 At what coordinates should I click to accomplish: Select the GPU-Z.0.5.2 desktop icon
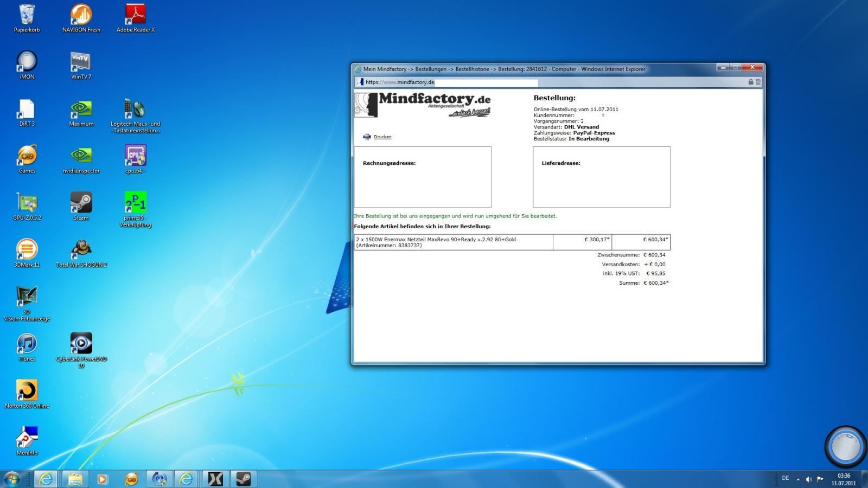click(27, 206)
